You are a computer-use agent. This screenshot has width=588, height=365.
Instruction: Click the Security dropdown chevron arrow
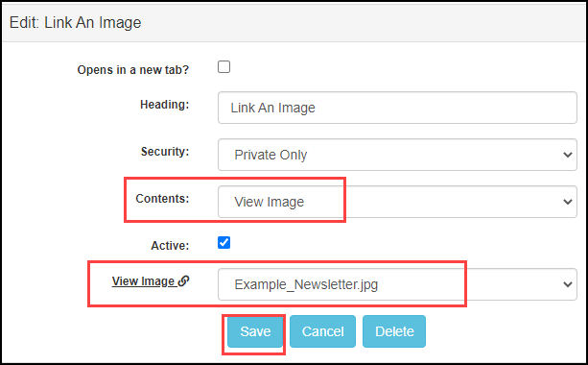pos(567,155)
